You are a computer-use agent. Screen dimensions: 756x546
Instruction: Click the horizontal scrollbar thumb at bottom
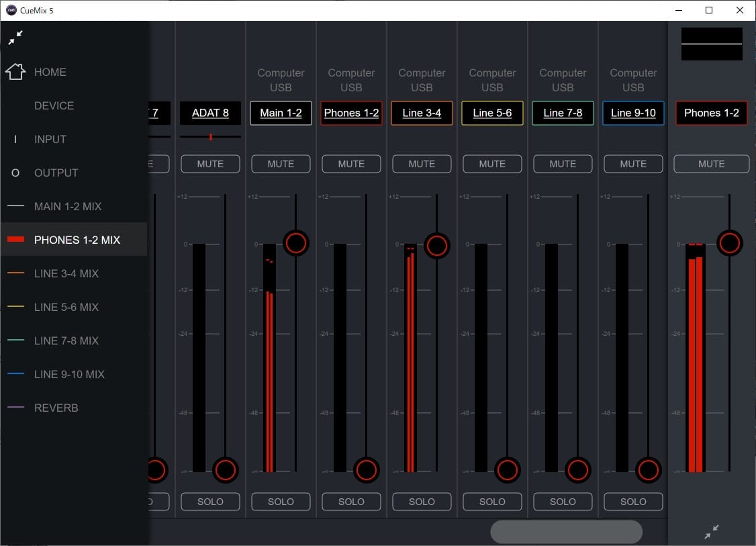click(x=566, y=532)
